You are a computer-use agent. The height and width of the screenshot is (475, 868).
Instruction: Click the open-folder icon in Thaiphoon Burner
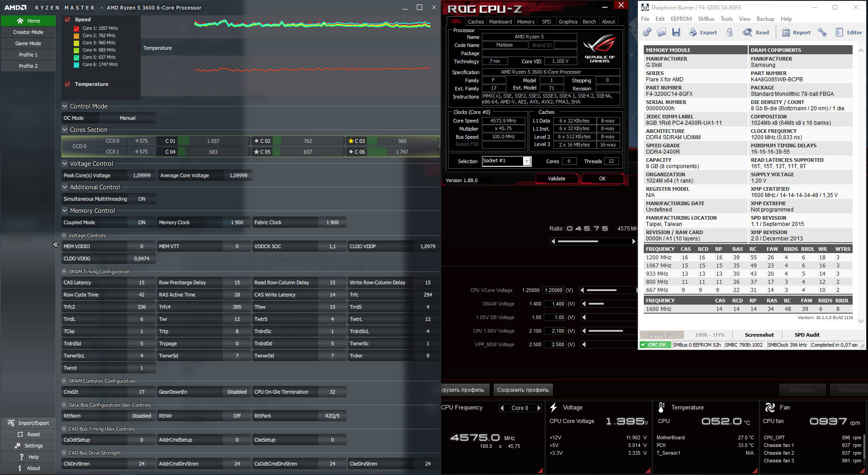(661, 32)
